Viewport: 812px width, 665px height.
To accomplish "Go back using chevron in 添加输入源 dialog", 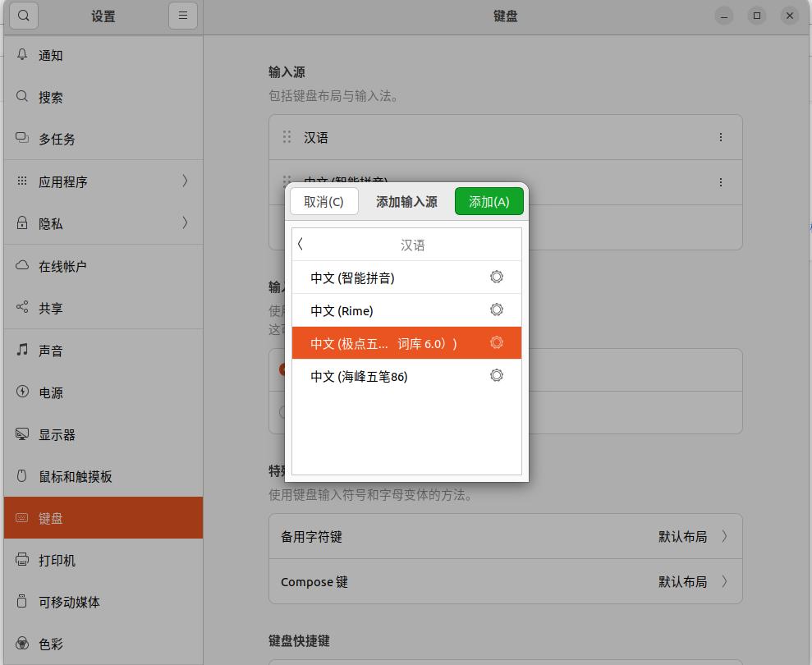I will 301,244.
